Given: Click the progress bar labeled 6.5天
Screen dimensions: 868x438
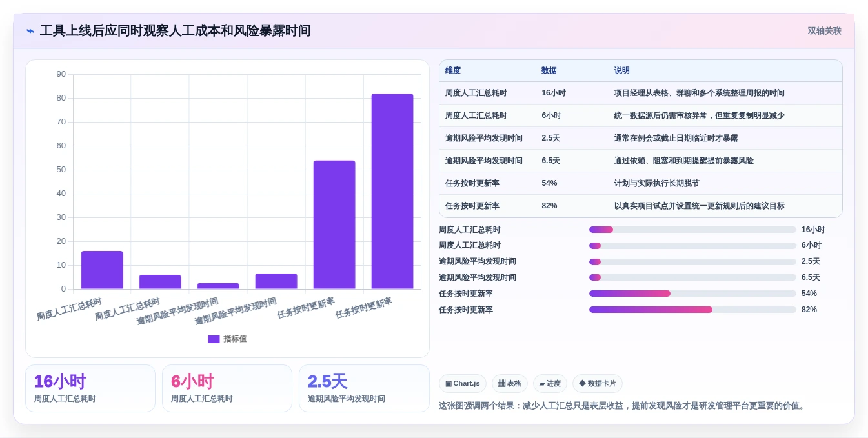Looking at the screenshot, I should pyautogui.click(x=692, y=277).
